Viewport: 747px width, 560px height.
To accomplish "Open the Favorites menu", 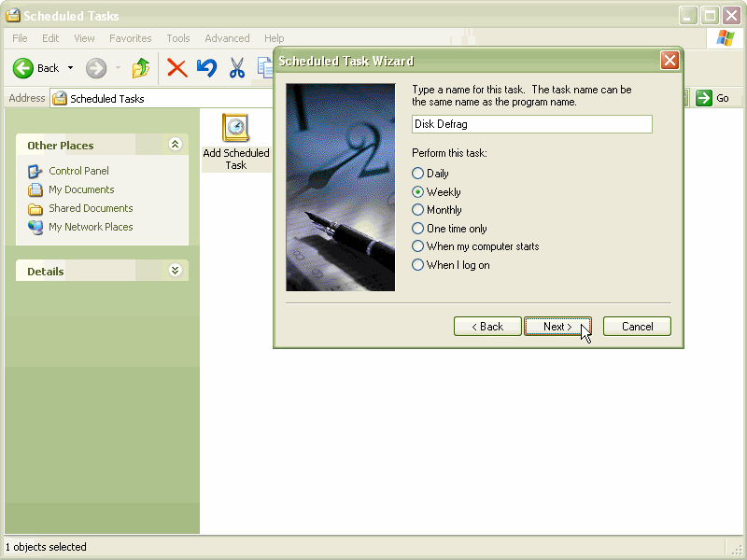I will (131, 38).
